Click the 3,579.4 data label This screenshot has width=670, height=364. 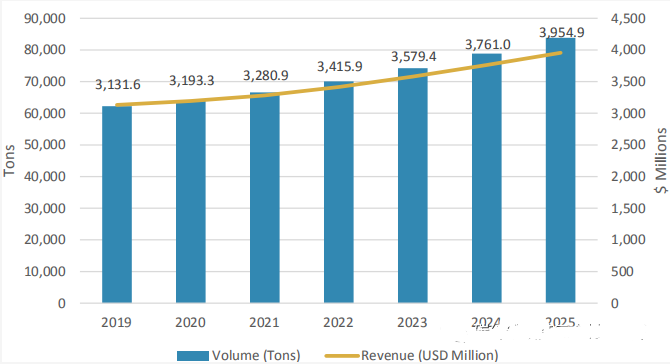click(x=414, y=56)
